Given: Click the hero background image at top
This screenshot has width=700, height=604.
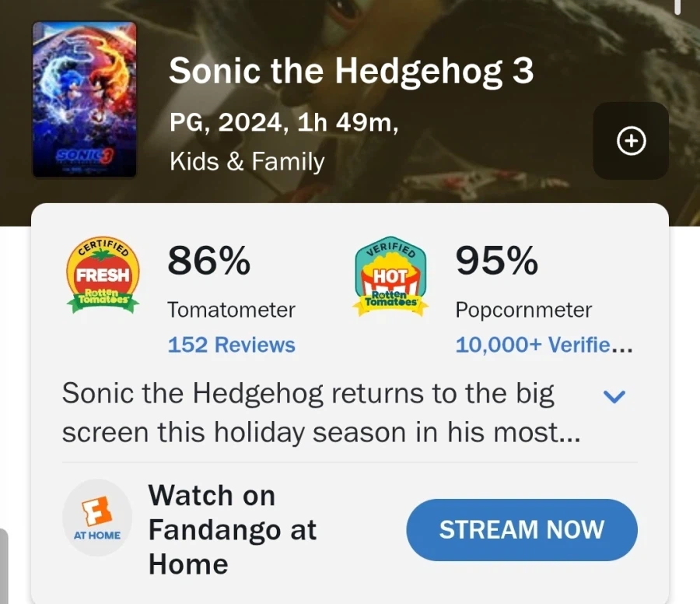Looking at the screenshot, I should [x=467, y=31].
